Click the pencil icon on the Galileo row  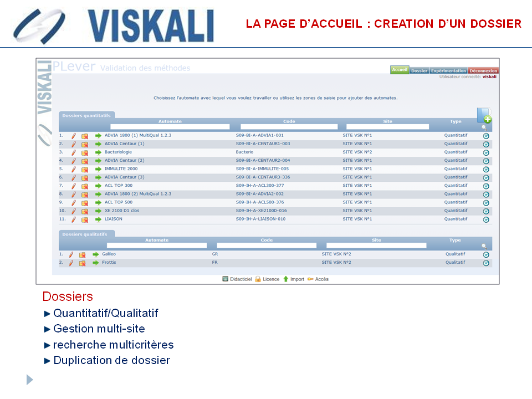(x=71, y=254)
